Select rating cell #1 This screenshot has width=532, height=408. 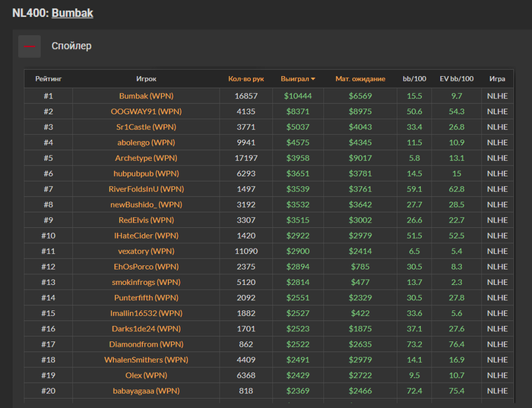point(49,96)
